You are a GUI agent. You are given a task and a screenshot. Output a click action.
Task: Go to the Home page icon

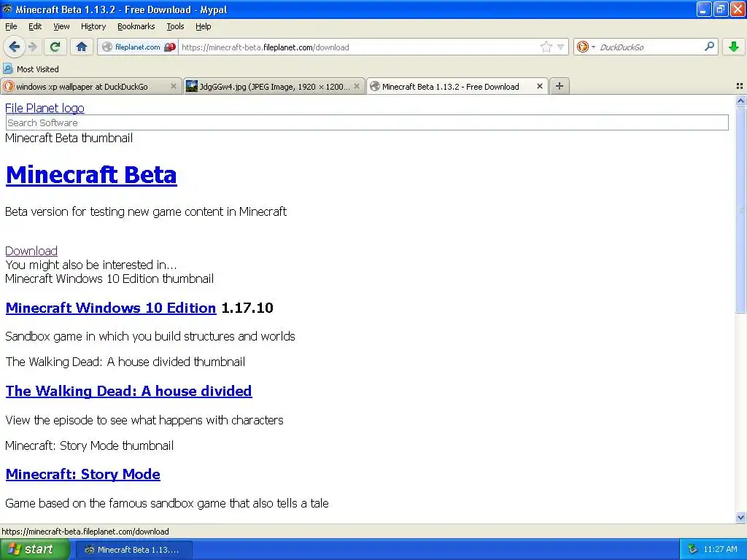click(82, 47)
